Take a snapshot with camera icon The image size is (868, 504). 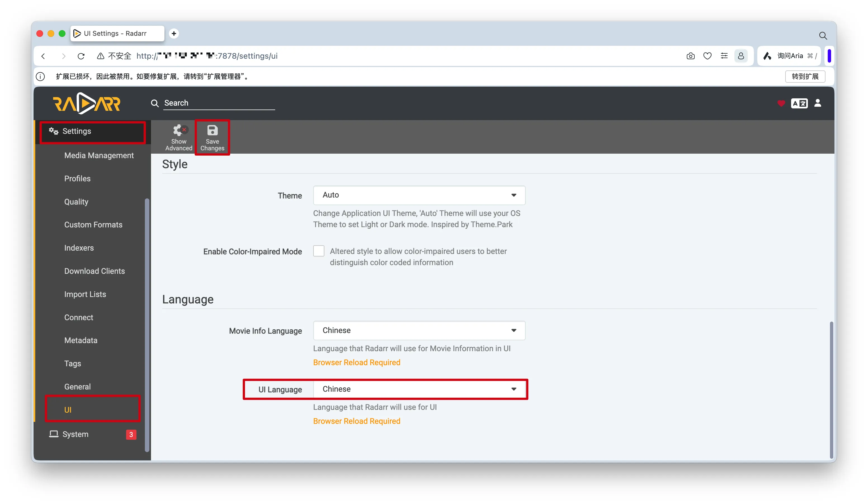[690, 56]
